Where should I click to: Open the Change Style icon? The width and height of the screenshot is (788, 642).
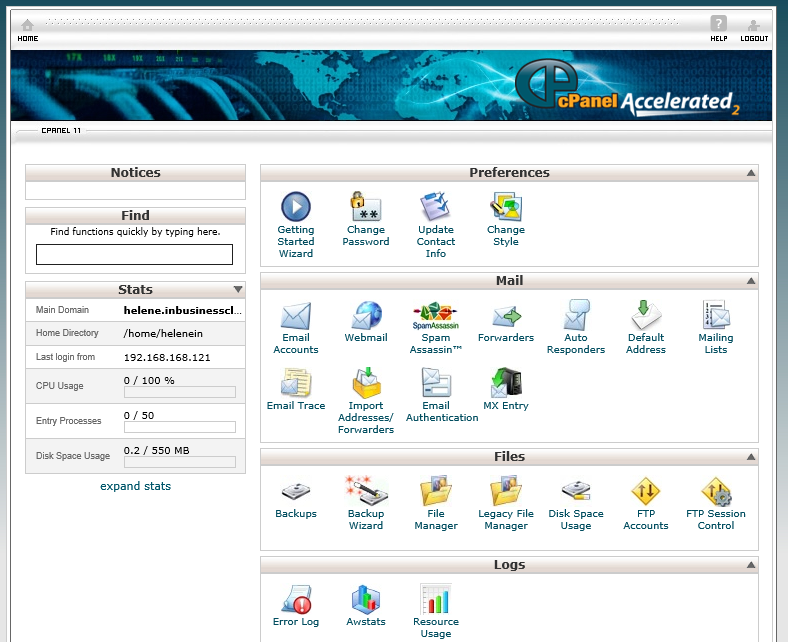[506, 207]
